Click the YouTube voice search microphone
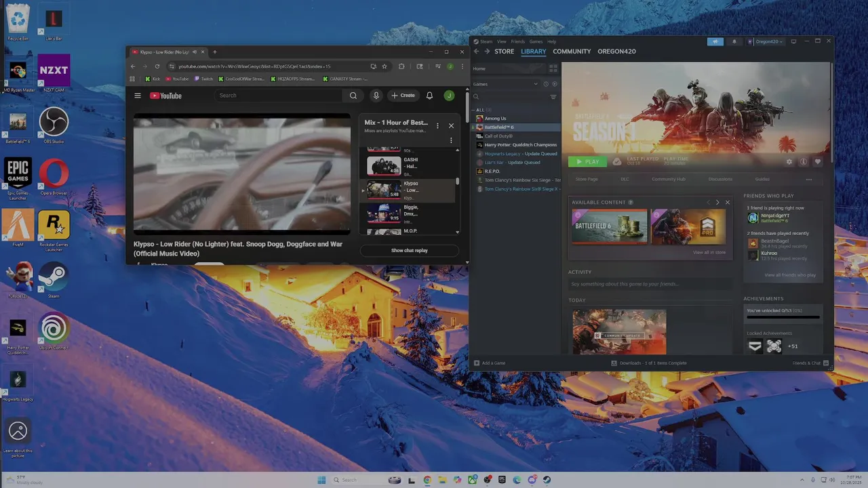868x488 pixels. coord(376,96)
